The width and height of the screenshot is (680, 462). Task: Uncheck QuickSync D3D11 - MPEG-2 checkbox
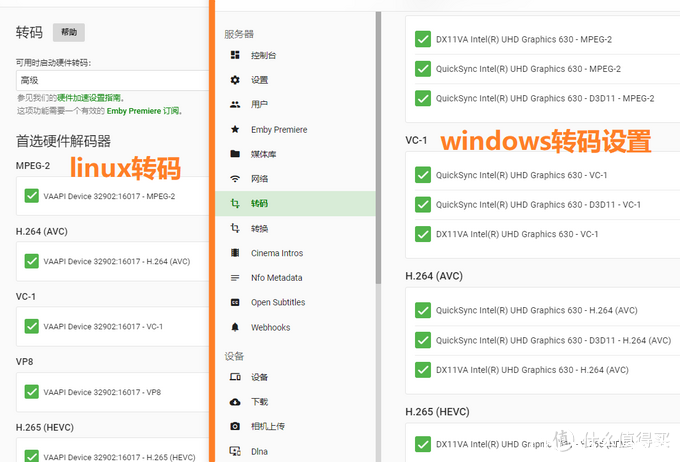click(423, 98)
